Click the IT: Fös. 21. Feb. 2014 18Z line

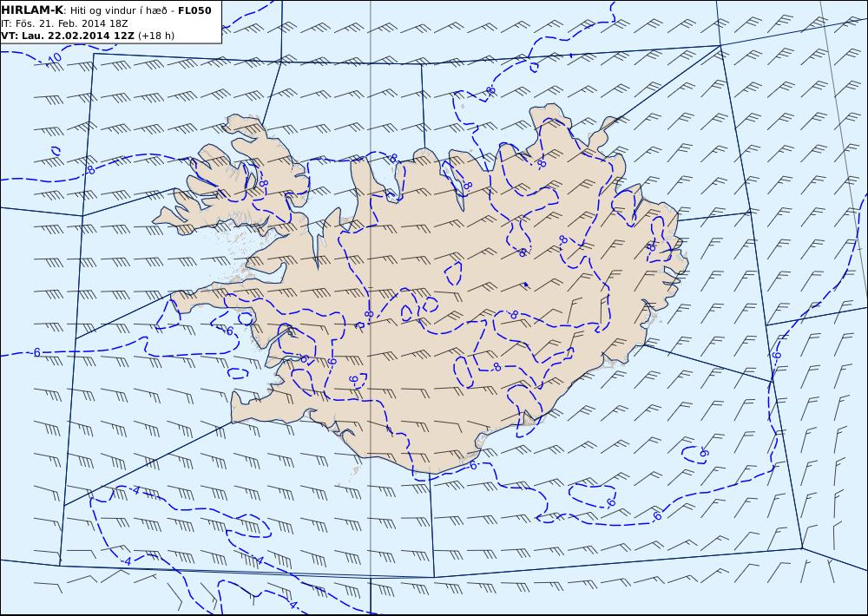pyautogui.click(x=65, y=23)
